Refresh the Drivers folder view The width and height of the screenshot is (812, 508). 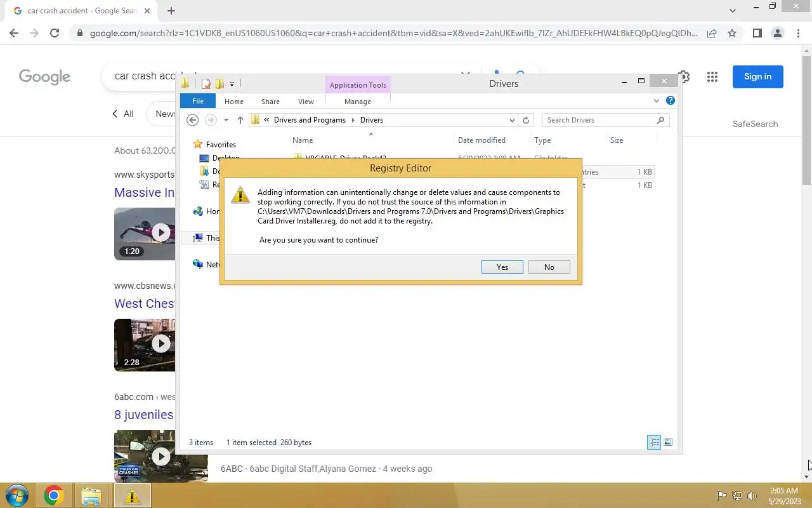(526, 120)
